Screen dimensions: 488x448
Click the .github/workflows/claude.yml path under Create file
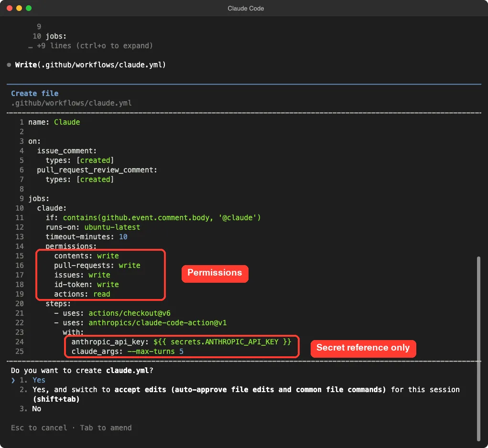[71, 103]
